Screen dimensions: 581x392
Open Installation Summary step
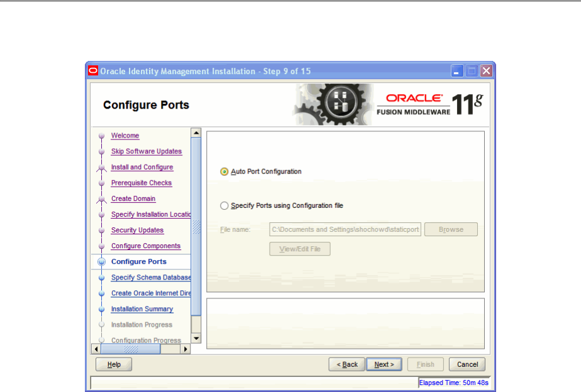click(x=142, y=309)
